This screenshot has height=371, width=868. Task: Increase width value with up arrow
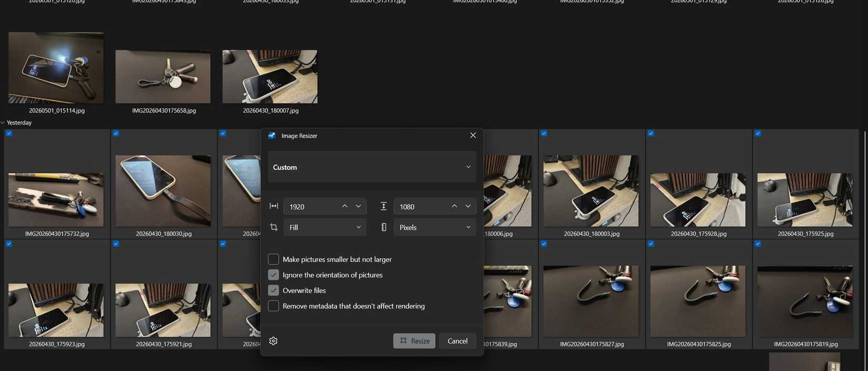[x=345, y=207]
